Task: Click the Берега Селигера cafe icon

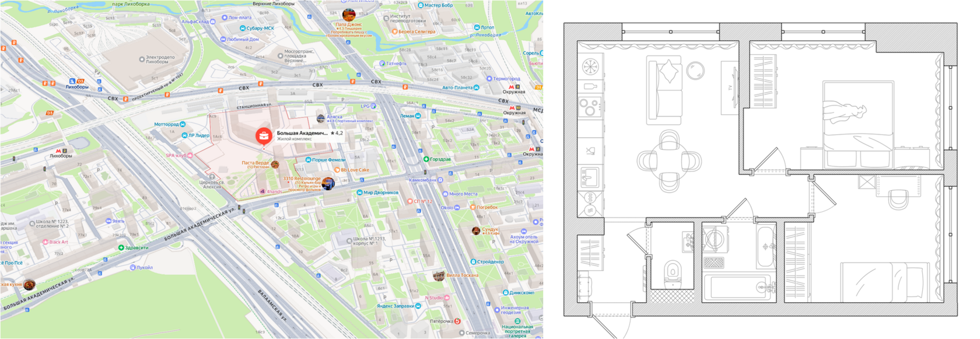Action: (394, 32)
